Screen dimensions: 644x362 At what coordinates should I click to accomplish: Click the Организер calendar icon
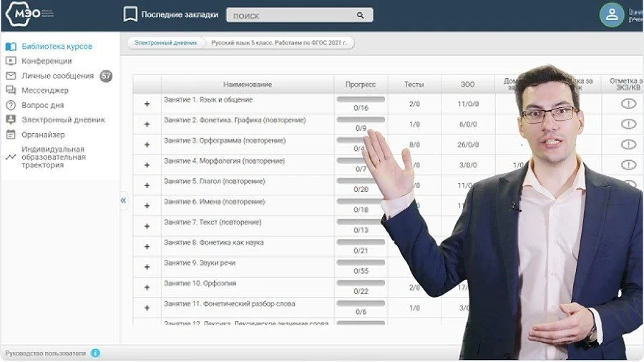coord(11,134)
